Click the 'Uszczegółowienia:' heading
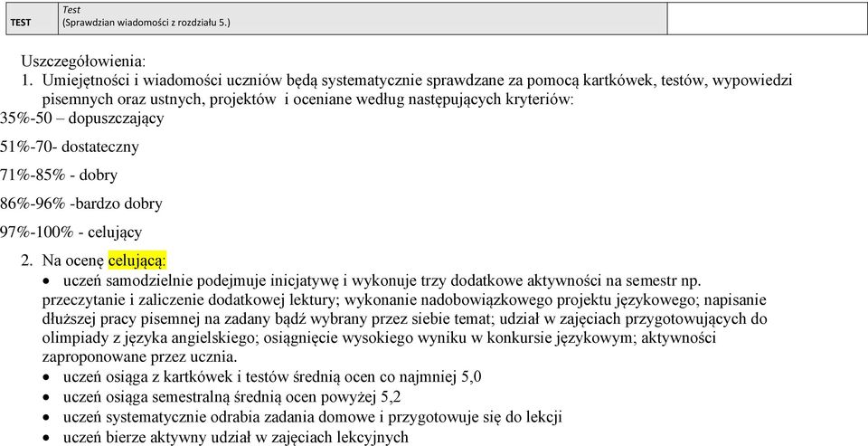 [x=83, y=61]
